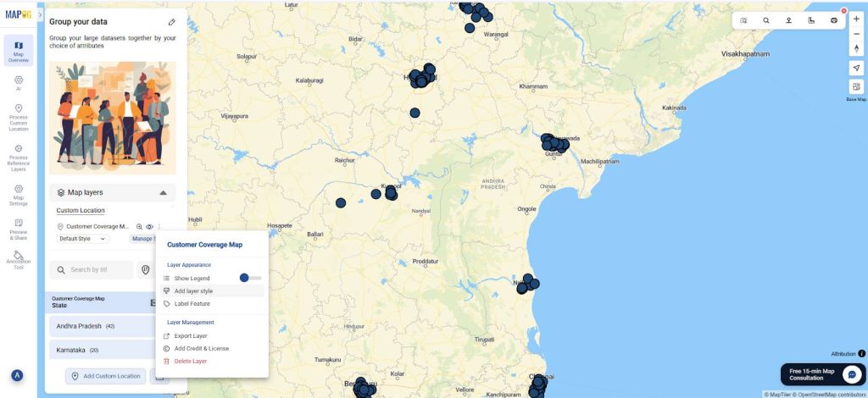Image resolution: width=868 pixels, height=398 pixels.
Task: Click the locate-me arrow icon
Action: click(856, 68)
